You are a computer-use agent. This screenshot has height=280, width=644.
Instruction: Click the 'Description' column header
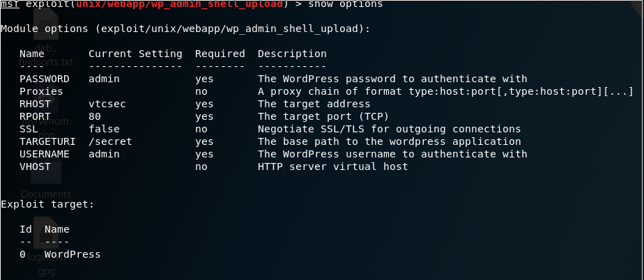292,54
